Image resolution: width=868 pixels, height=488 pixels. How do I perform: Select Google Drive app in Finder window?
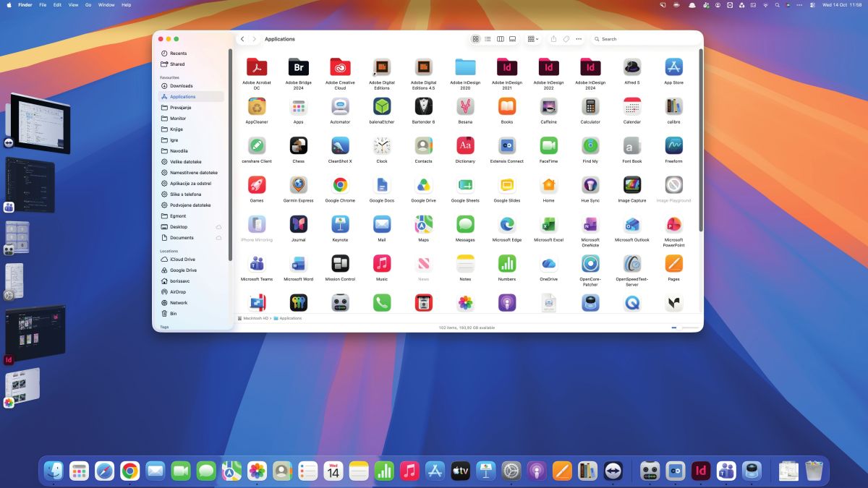click(423, 184)
